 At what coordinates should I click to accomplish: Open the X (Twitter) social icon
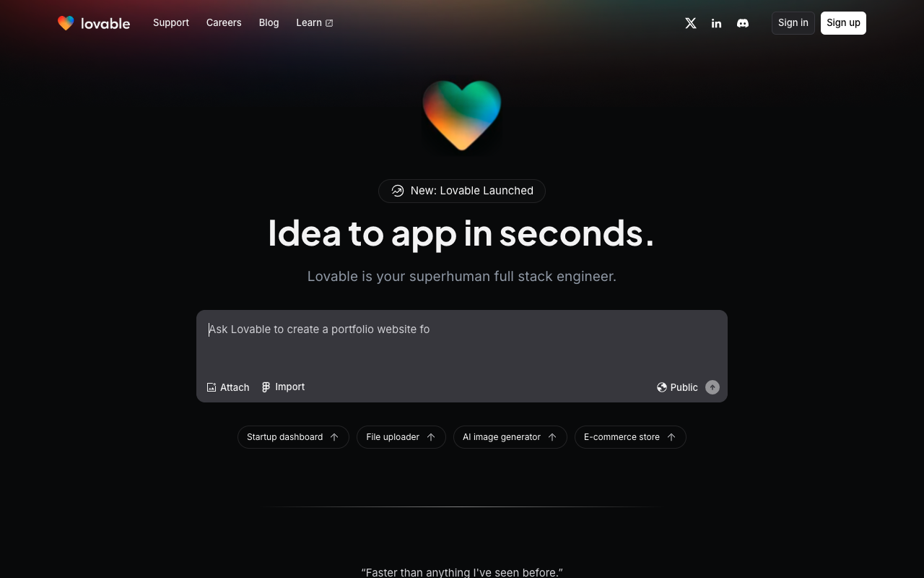[x=691, y=23]
